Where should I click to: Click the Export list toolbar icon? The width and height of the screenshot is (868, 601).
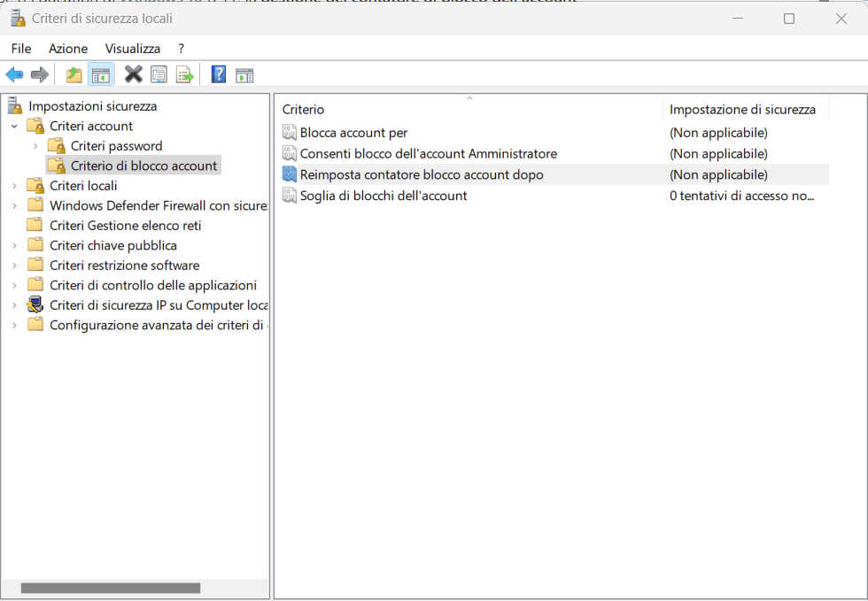point(184,75)
